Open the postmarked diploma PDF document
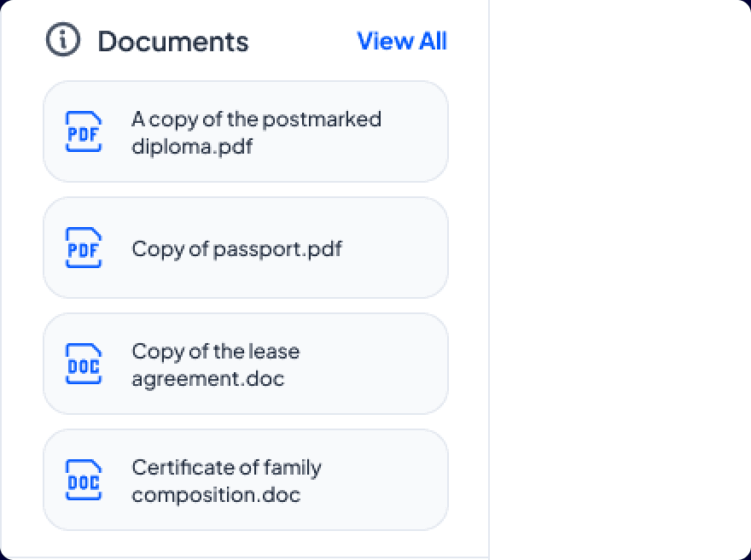The width and height of the screenshot is (751, 560). tap(246, 131)
